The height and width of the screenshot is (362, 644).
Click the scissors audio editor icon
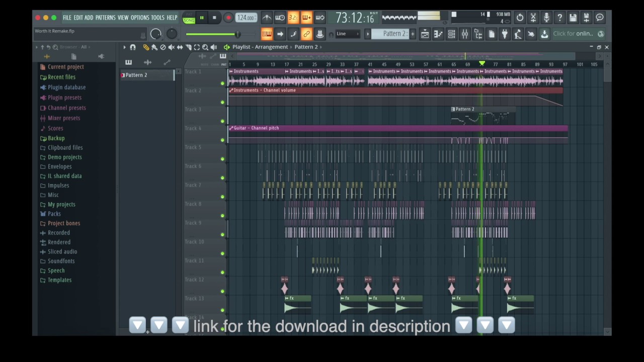pyautogui.click(x=533, y=18)
